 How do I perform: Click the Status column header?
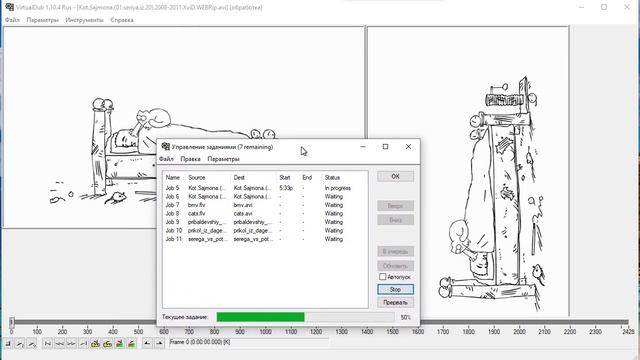tap(332, 178)
